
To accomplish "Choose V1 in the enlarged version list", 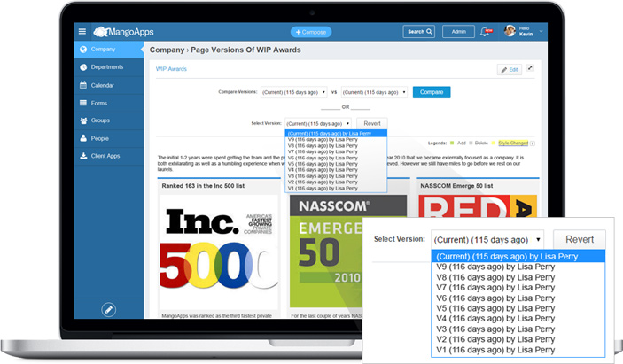I will (x=518, y=350).
